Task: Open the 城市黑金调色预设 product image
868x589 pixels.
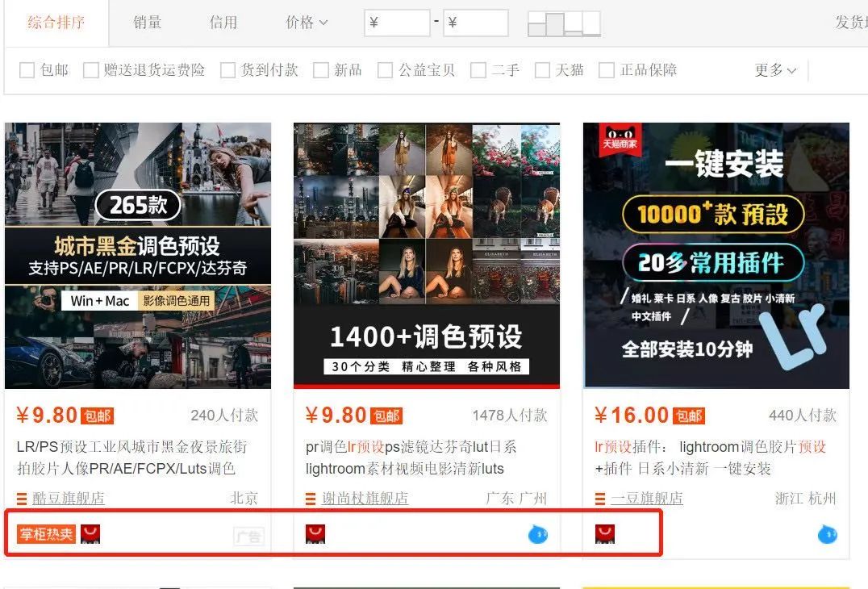Action: click(x=138, y=256)
